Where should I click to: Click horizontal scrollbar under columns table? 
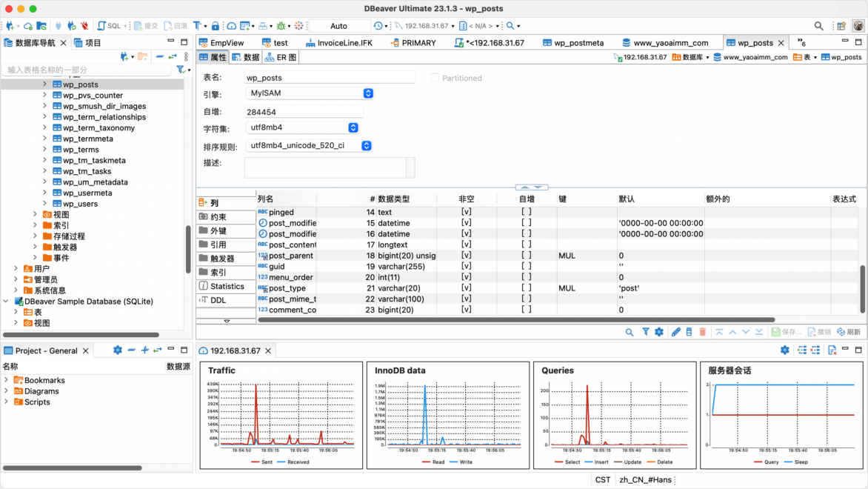point(516,319)
